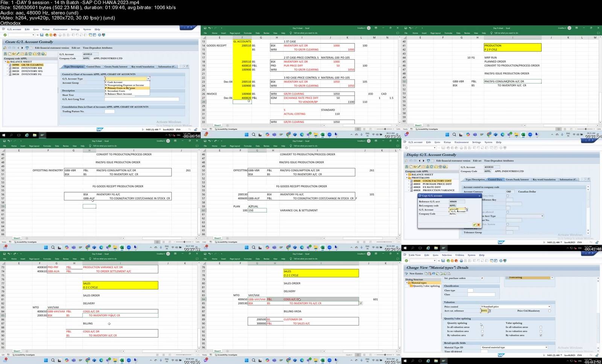Open Material Type ID dropdown

546,347
